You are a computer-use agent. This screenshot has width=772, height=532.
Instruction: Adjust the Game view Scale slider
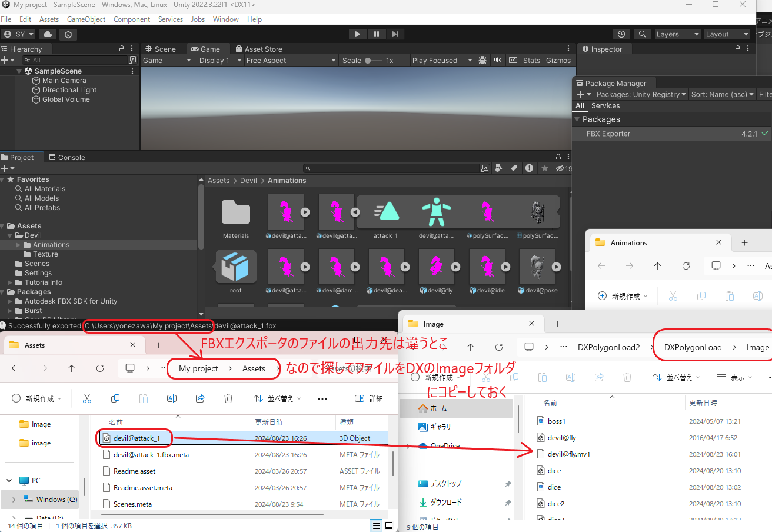coord(373,60)
